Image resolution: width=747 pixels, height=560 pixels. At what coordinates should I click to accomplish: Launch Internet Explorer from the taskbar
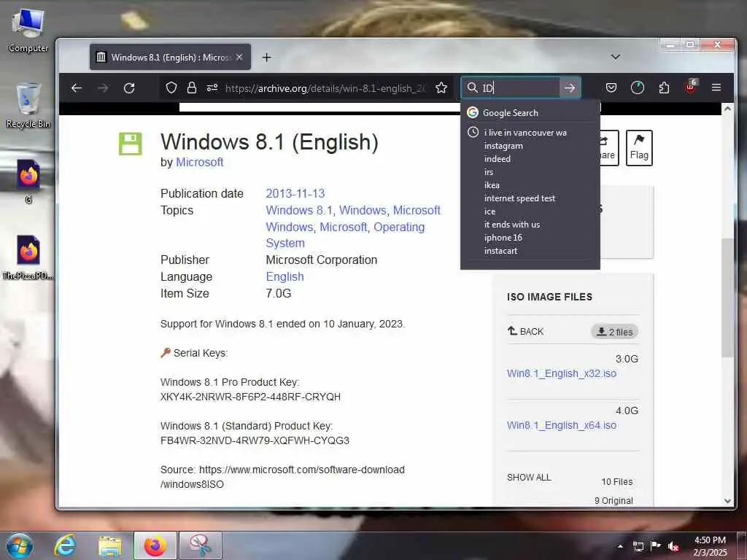tap(65, 545)
